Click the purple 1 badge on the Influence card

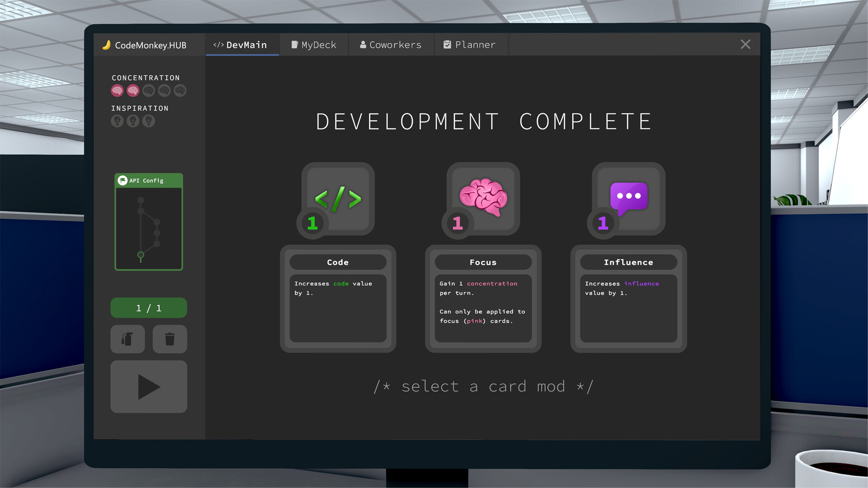click(x=602, y=223)
